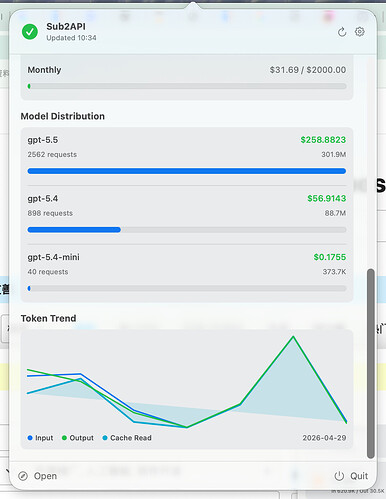Click the Monthly label
Viewport: 386px width, 499px height.
pyautogui.click(x=44, y=70)
